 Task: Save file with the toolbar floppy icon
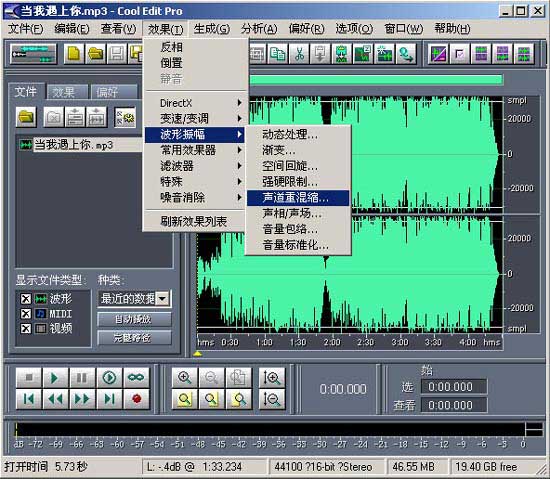tap(116, 54)
